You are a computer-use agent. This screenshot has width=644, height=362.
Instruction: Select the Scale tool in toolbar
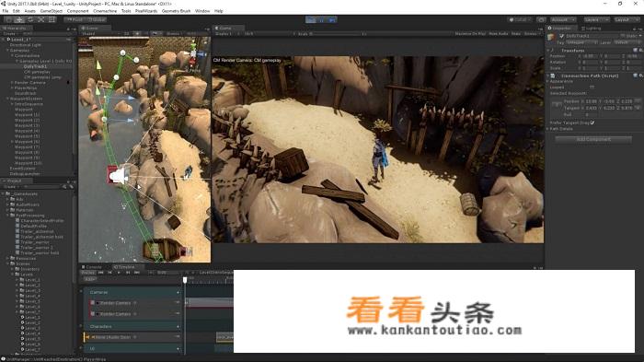coord(41,19)
